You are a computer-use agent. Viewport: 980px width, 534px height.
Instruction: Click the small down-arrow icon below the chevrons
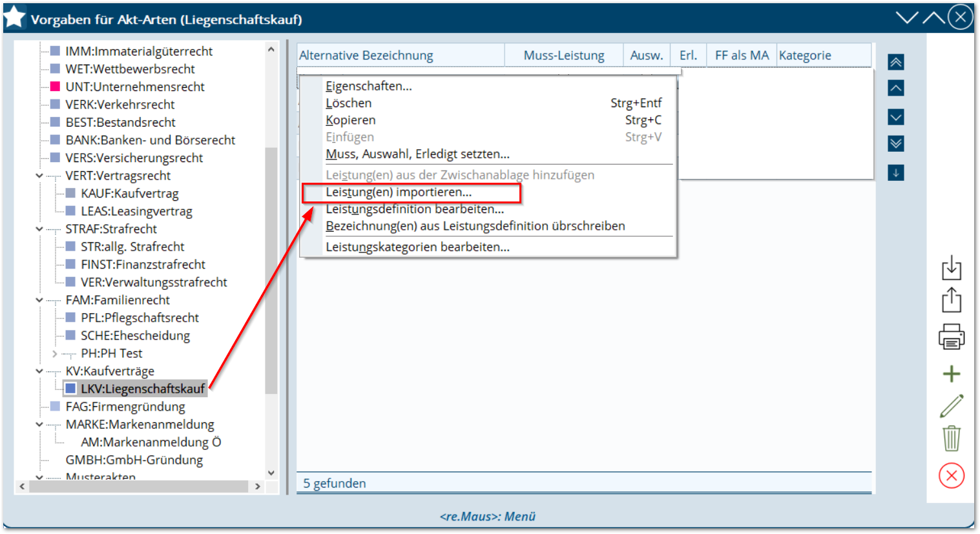coord(895,172)
